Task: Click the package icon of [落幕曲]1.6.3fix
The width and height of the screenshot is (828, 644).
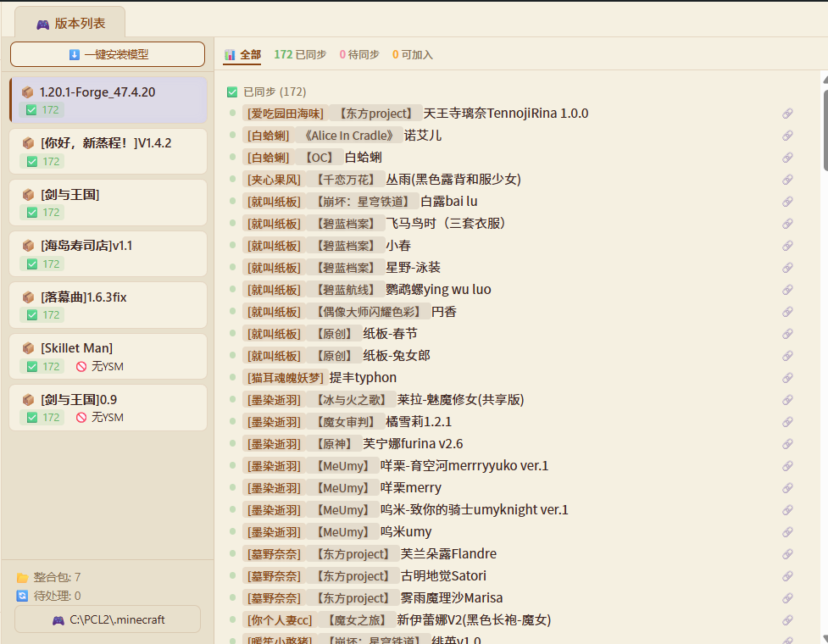Action: tap(28, 297)
